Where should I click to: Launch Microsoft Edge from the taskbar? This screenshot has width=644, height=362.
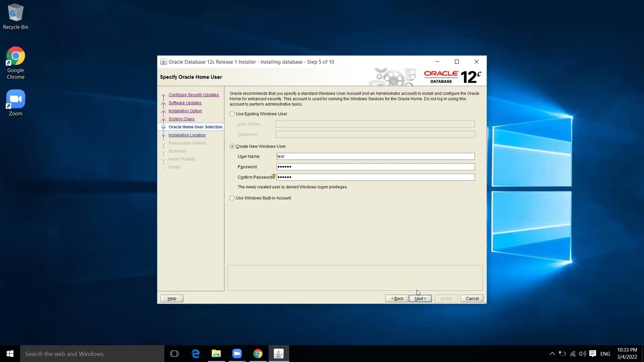click(x=196, y=354)
